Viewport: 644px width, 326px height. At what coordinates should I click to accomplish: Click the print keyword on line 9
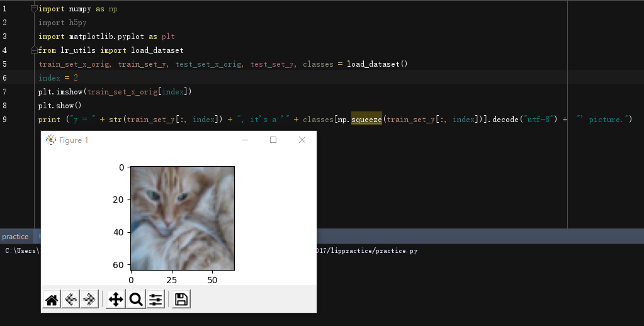pyautogui.click(x=49, y=120)
